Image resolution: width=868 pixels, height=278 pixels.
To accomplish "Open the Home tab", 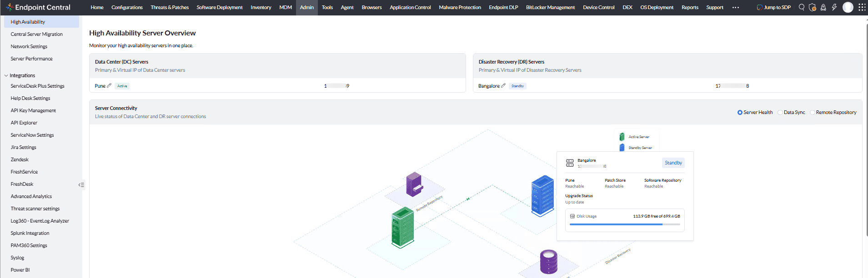I will point(97,7).
